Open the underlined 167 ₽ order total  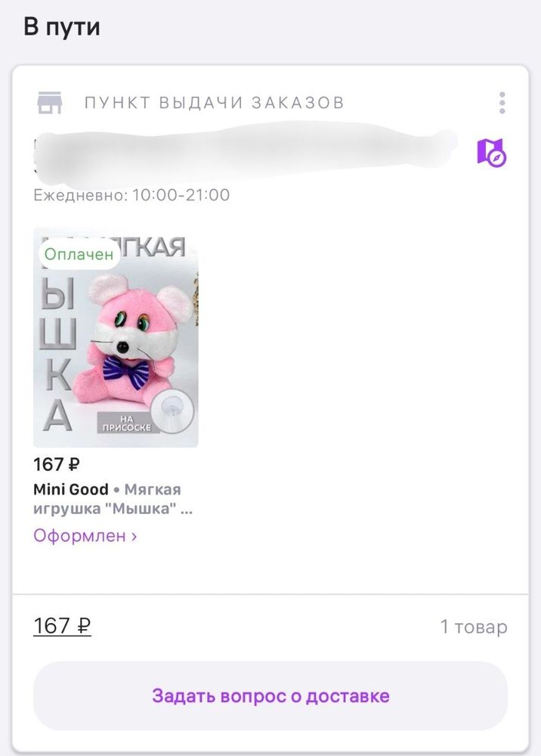62,626
